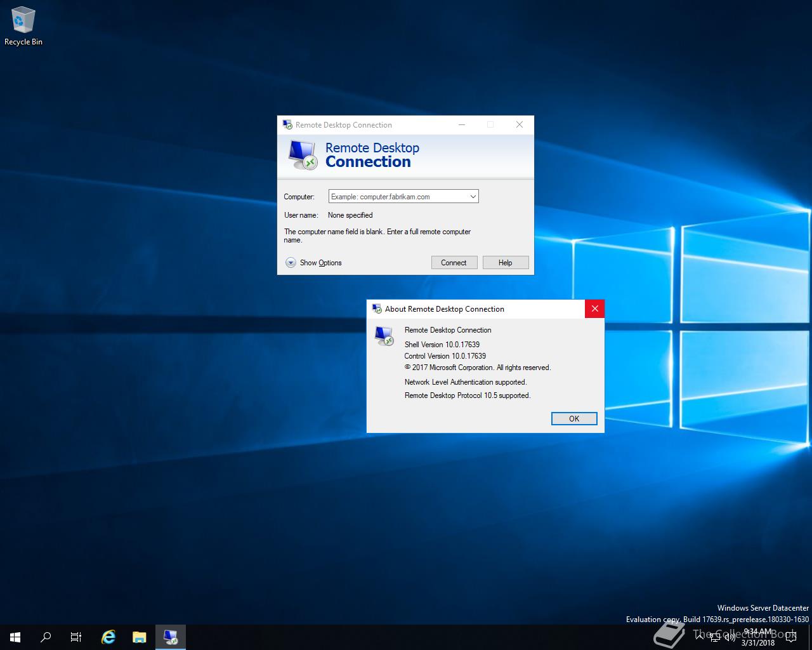Open Task View on the taskbar
This screenshot has height=650, width=812.
point(76,637)
